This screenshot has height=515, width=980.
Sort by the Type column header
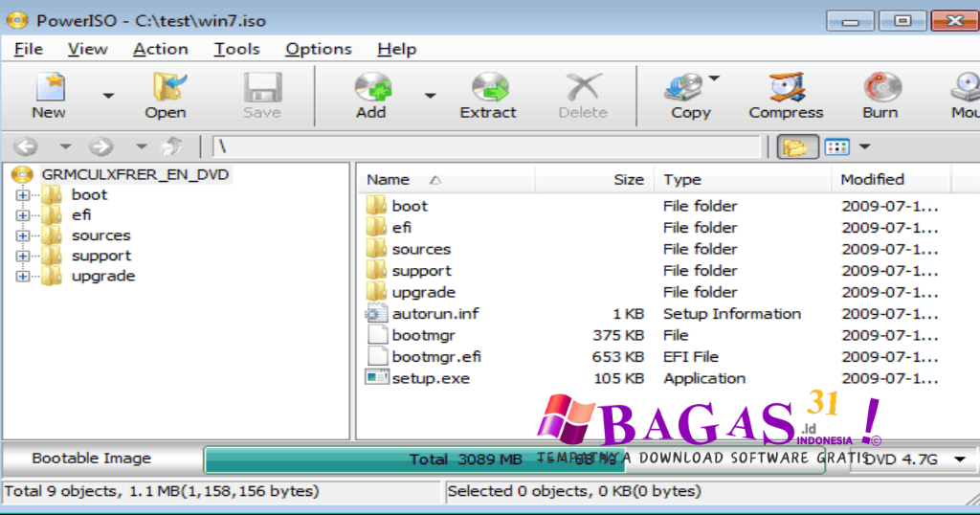pyautogui.click(x=743, y=180)
